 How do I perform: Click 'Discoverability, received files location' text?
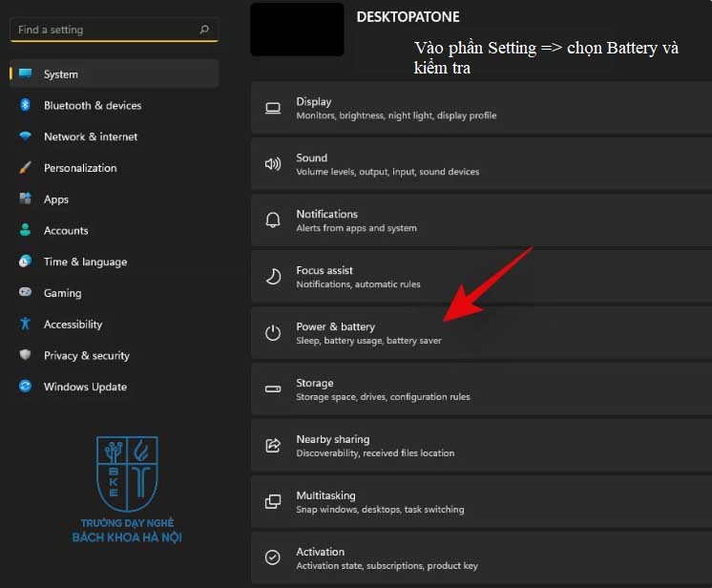coord(375,453)
